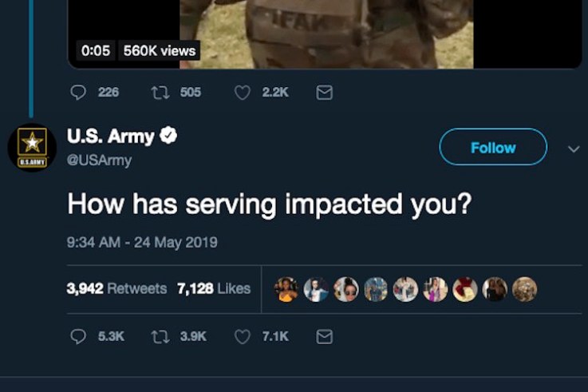588x392 pixels.
Task: Like the U.S. Army tweet
Action: point(243,337)
